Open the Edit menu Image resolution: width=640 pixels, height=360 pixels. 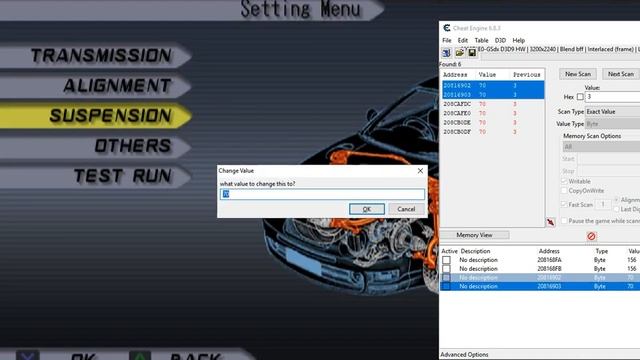462,40
